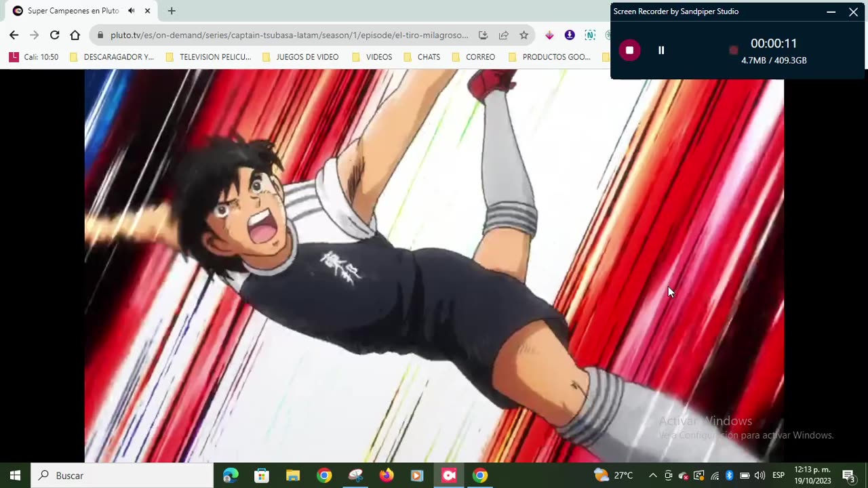Click the pluto.tv address bar URL

tap(290, 35)
